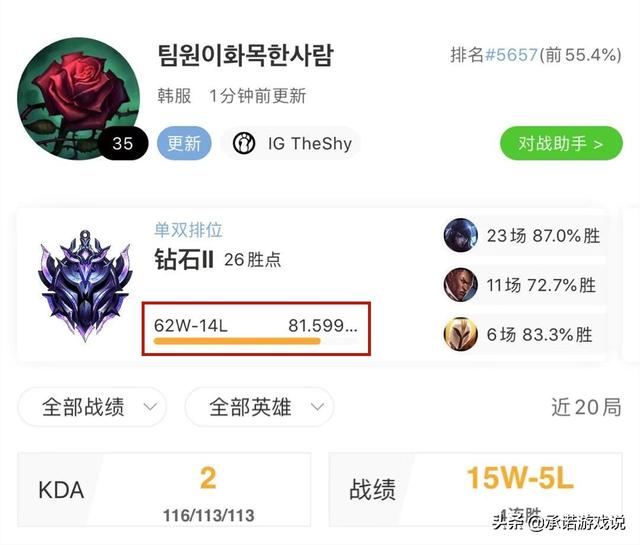Click the Invictus Gaming team logo icon
The image size is (640, 545).
click(x=244, y=143)
